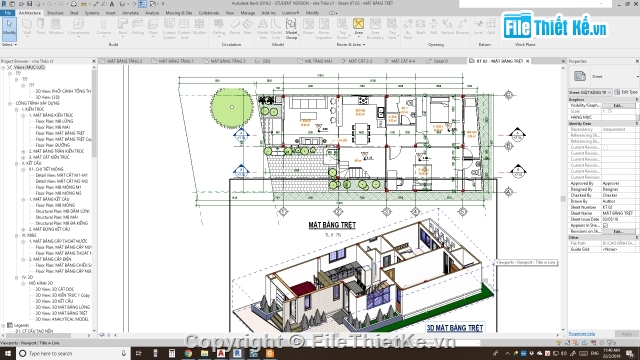Toggle the Current Revision Issued checkbox
This screenshot has width=640, height=360.
pos(605,147)
